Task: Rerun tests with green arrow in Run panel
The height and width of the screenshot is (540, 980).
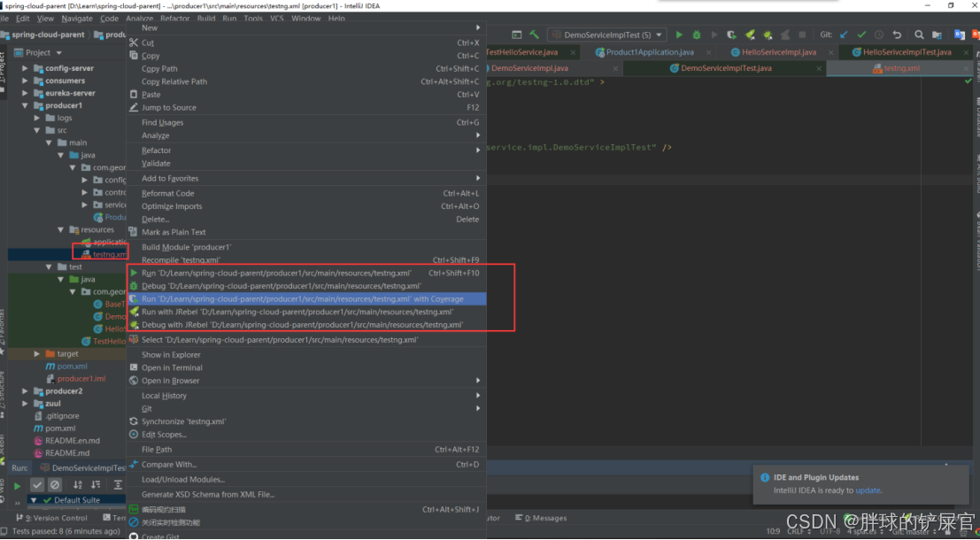Action: point(18,486)
